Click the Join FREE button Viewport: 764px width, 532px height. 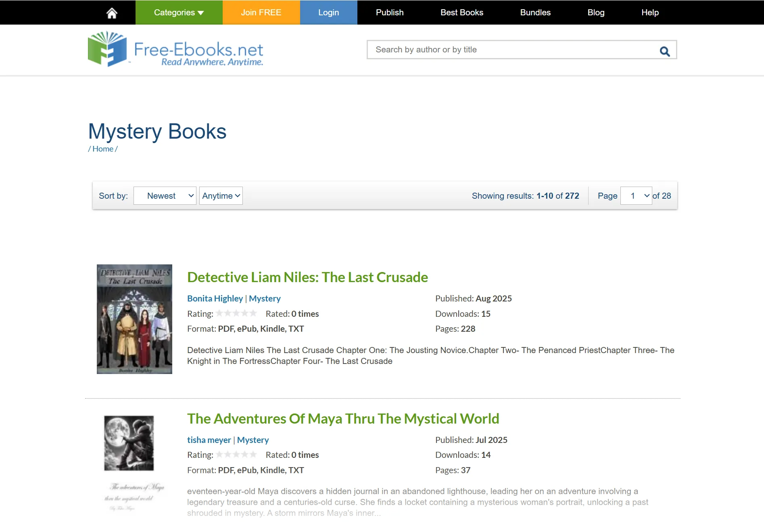point(261,12)
